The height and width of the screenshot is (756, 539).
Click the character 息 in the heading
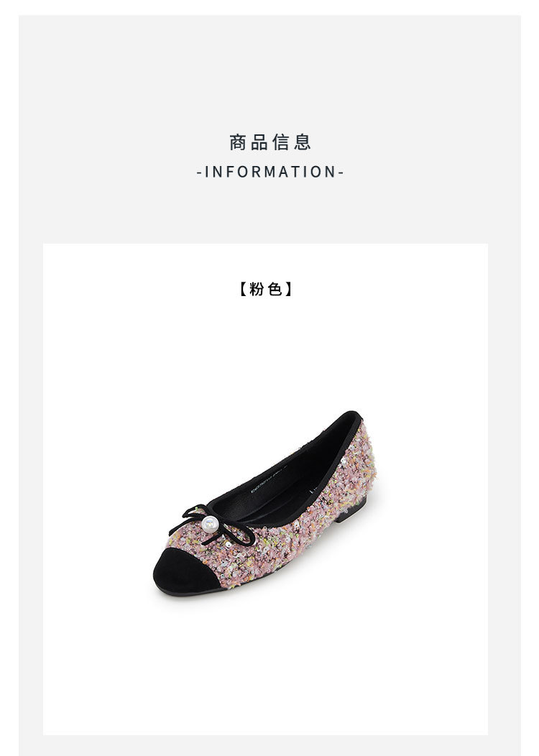tap(302, 142)
